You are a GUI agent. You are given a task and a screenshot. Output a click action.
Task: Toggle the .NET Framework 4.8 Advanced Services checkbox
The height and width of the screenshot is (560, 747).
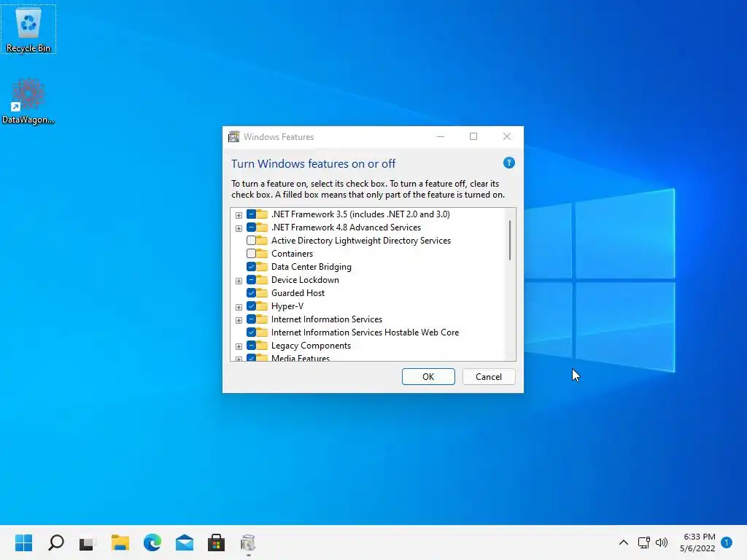coord(251,227)
